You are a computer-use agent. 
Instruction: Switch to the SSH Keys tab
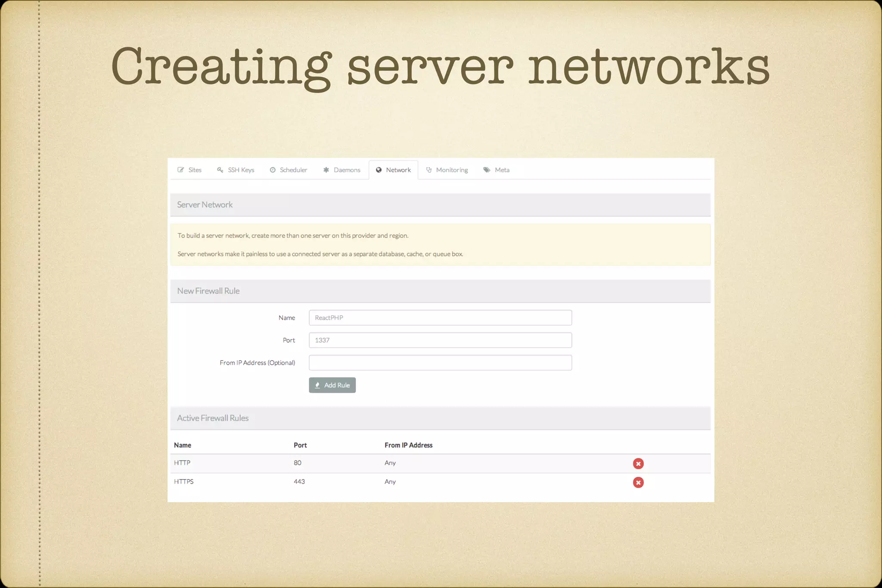point(236,170)
